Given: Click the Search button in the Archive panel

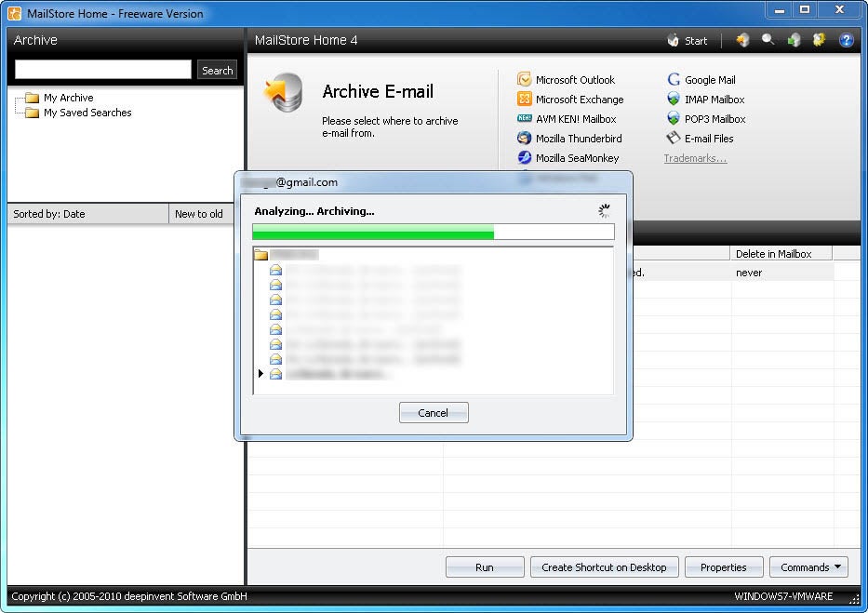Looking at the screenshot, I should point(217,71).
